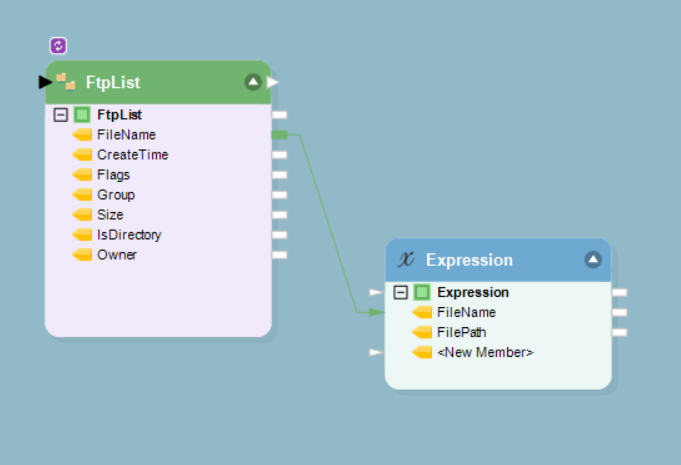Image resolution: width=681 pixels, height=465 pixels.
Task: Click the white output arrow on FtpList header
Action: pos(273,82)
